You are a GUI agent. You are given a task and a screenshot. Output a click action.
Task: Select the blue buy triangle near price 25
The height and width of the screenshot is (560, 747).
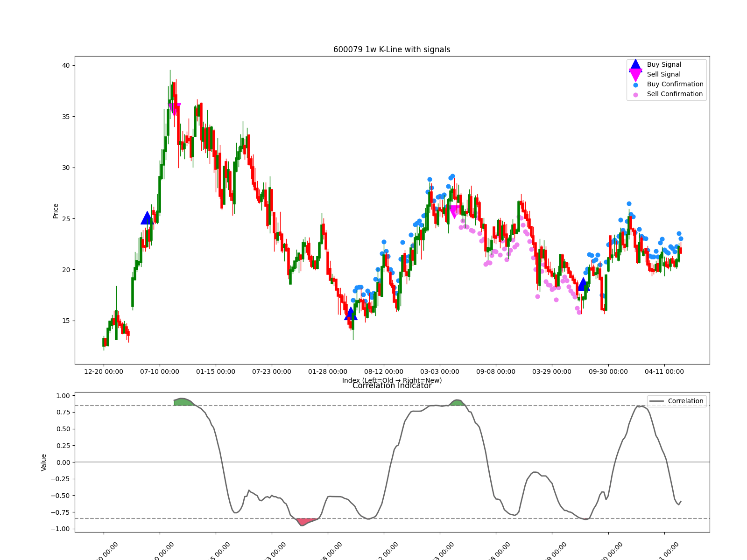coord(147,218)
